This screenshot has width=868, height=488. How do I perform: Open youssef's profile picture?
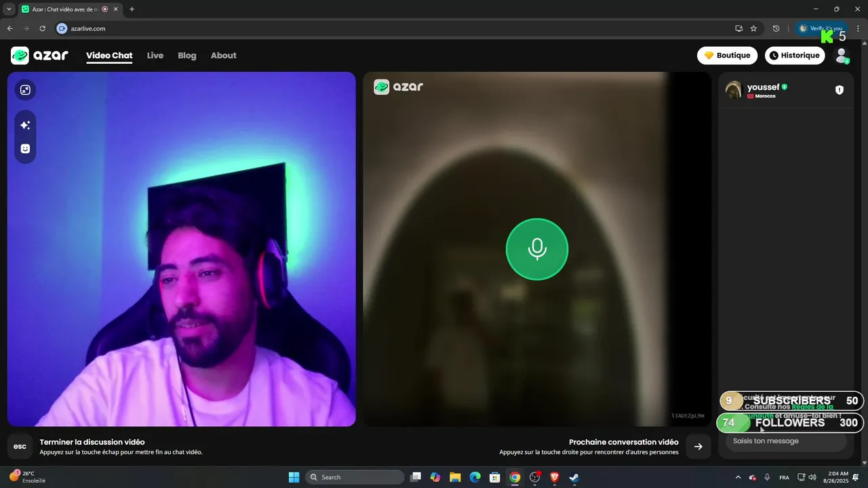pyautogui.click(x=734, y=90)
